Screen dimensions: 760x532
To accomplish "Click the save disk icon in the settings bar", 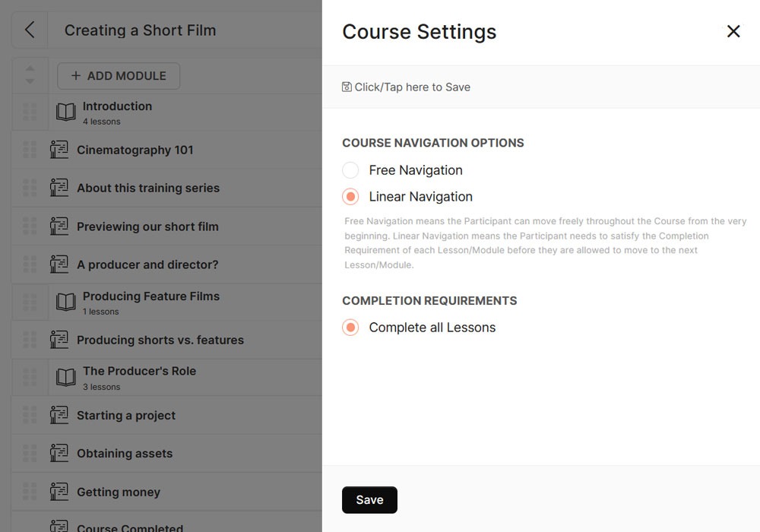I will click(x=347, y=87).
